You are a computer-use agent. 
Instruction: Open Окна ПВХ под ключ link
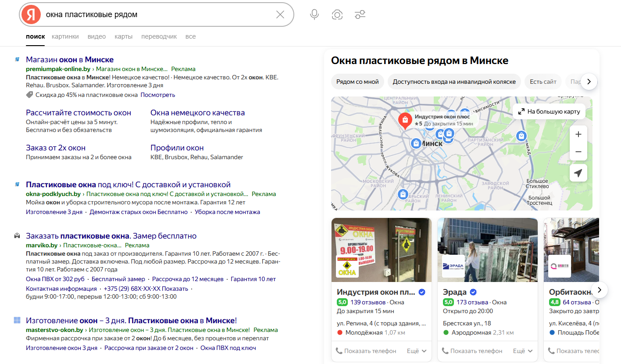pyautogui.click(x=228, y=348)
